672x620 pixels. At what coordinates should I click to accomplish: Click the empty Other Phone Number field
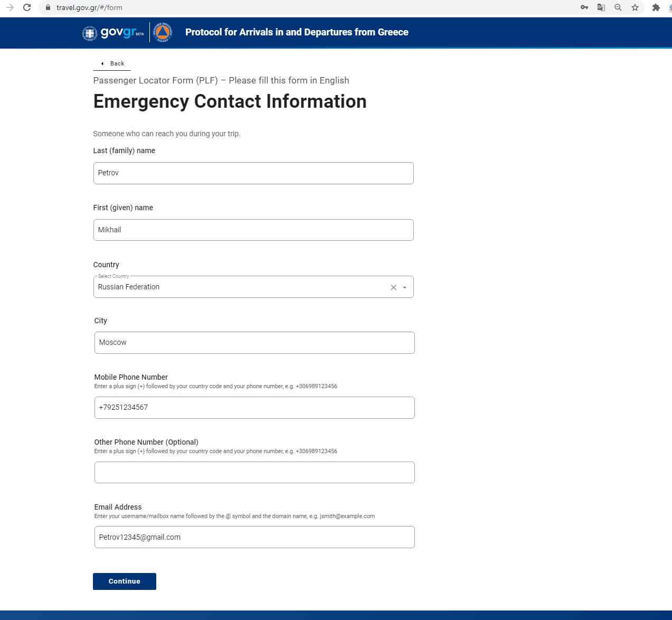pos(254,473)
